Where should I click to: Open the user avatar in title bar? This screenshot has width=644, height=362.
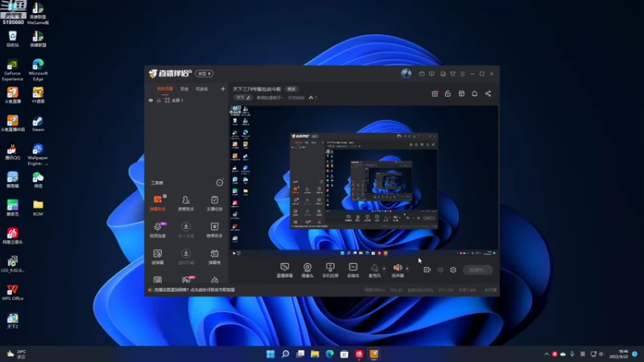click(x=407, y=73)
